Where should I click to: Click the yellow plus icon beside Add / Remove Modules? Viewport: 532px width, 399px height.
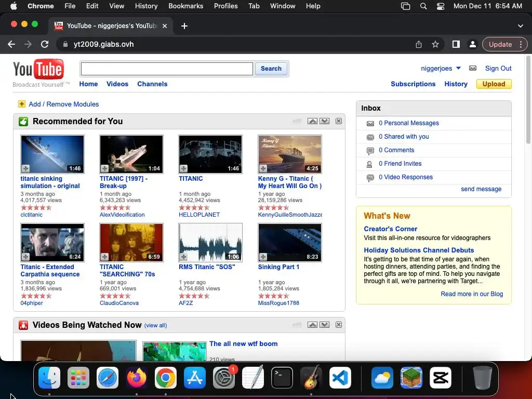click(22, 104)
